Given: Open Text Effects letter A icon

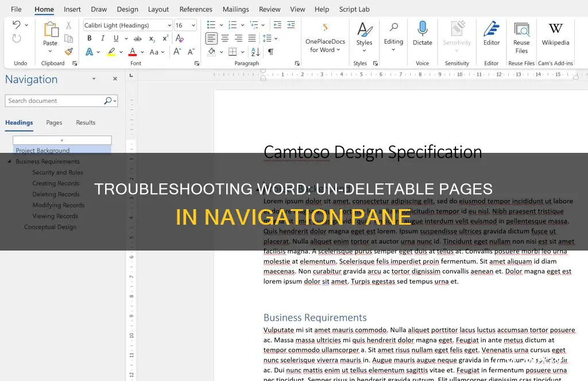Looking at the screenshot, I should [89, 52].
